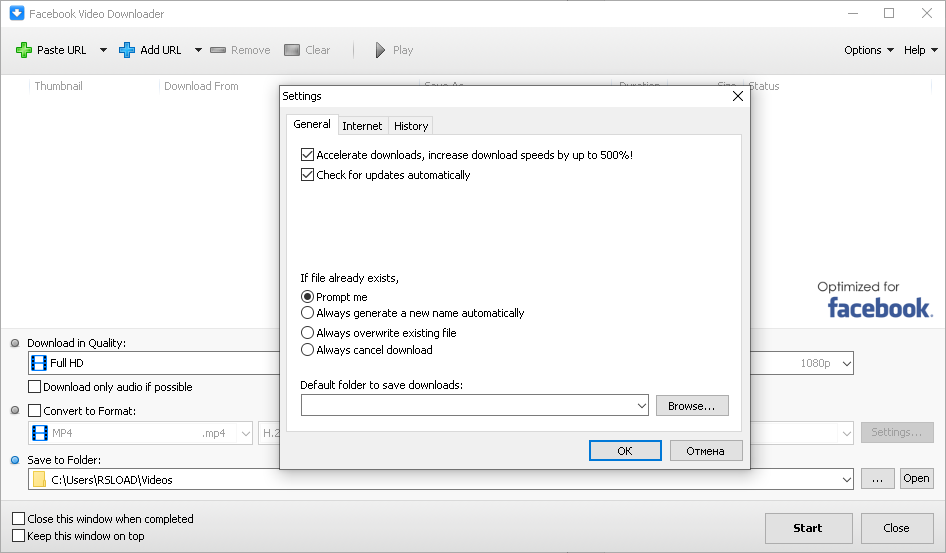
Task: Open the Paste URL dropdown arrow
Action: click(103, 50)
